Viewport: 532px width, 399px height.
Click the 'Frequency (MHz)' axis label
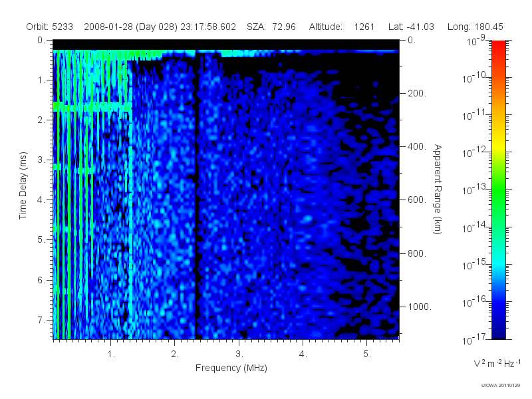pyautogui.click(x=231, y=368)
